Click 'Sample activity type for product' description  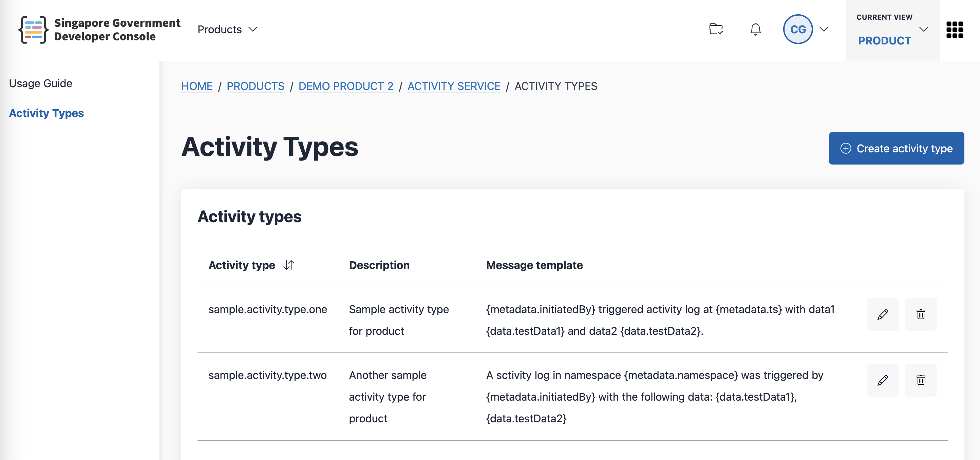click(399, 320)
